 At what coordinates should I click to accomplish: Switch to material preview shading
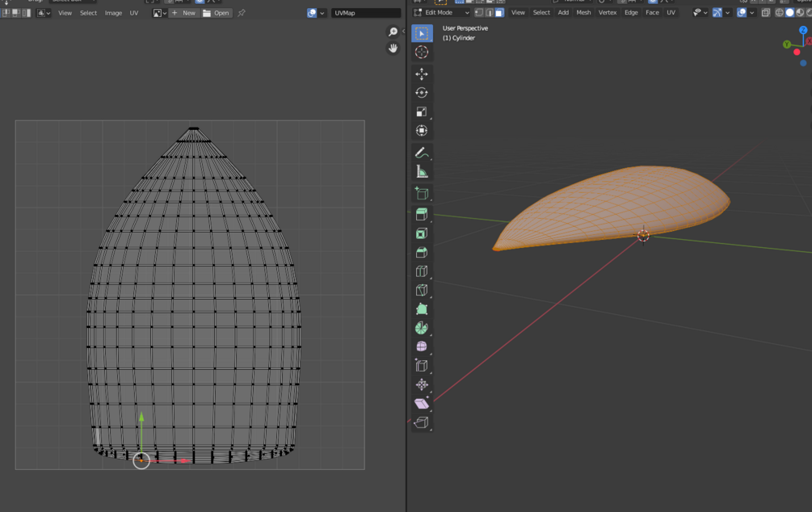click(800, 12)
